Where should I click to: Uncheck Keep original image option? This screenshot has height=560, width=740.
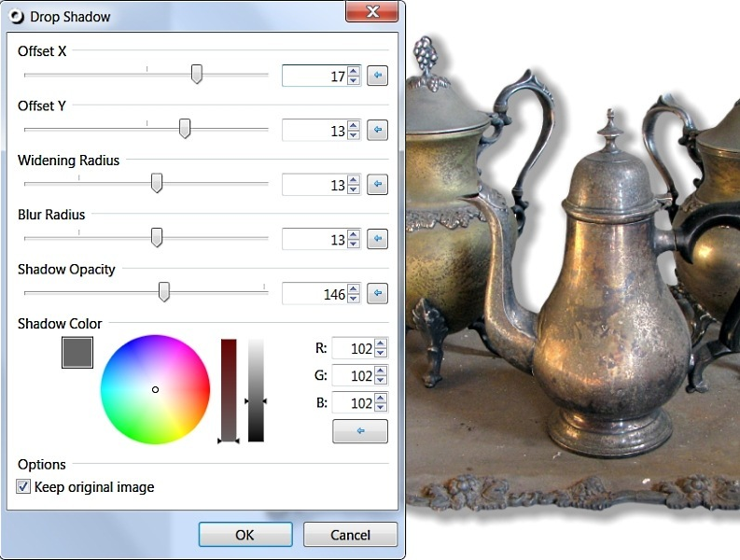click(23, 487)
